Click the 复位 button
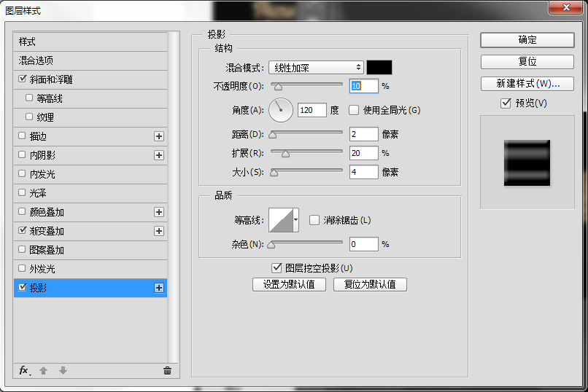588x392 pixels. coord(527,62)
